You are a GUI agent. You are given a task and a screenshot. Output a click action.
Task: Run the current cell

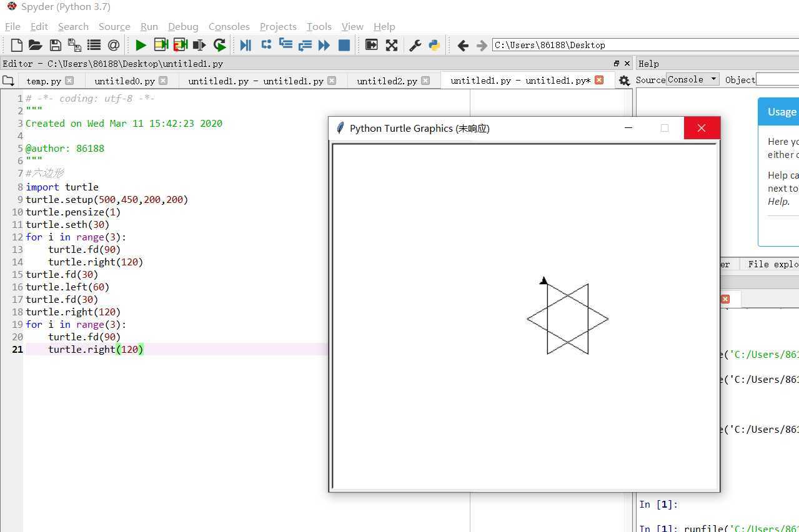pyautogui.click(x=161, y=45)
